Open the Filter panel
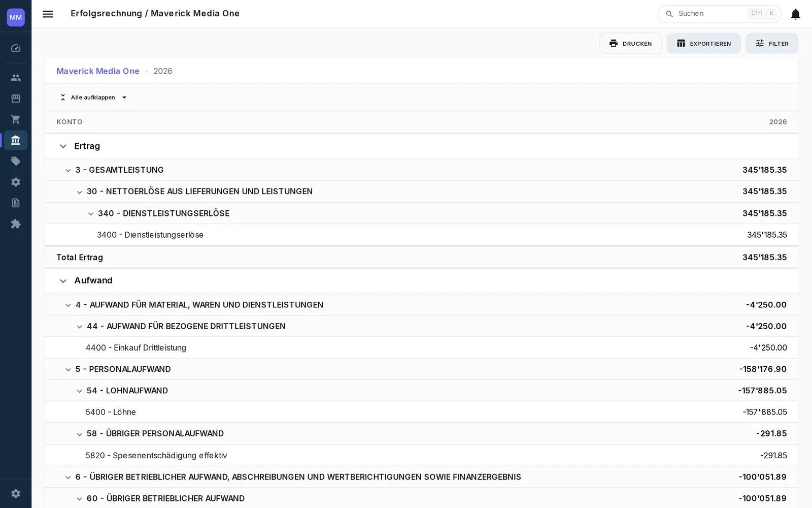 click(772, 43)
